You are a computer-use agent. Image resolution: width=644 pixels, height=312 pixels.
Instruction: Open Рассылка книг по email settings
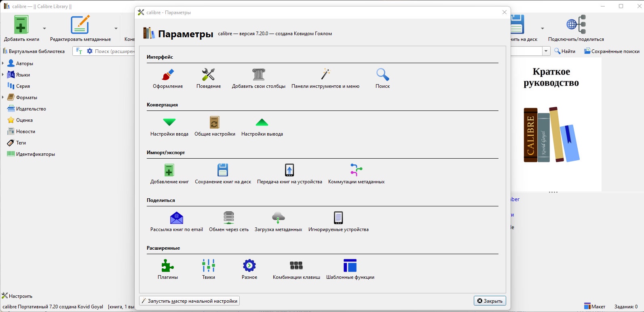[177, 222]
